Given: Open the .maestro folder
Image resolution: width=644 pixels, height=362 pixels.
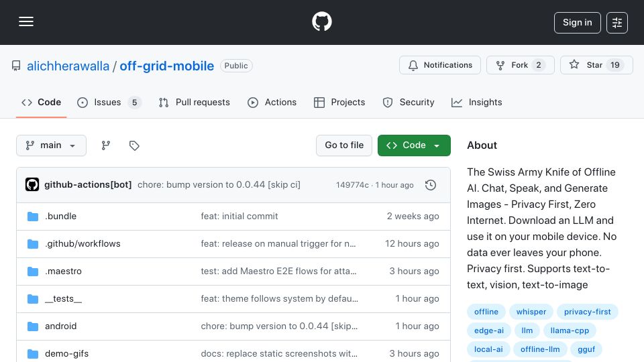Looking at the screenshot, I should [63, 271].
